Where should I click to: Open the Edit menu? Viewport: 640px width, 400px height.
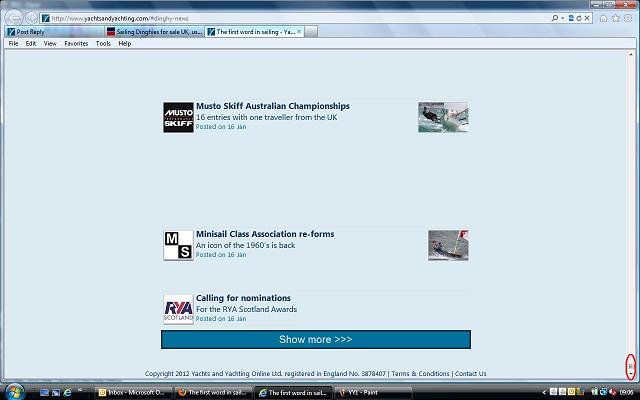pyautogui.click(x=31, y=43)
